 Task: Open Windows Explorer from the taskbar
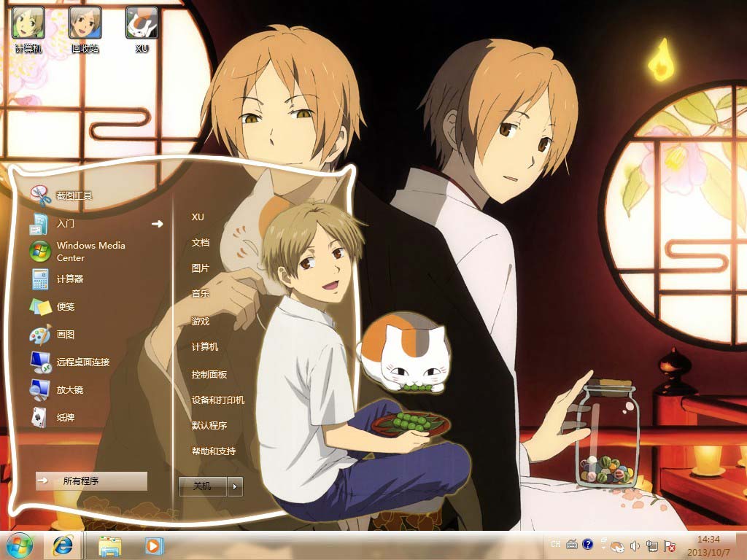pyautogui.click(x=110, y=545)
